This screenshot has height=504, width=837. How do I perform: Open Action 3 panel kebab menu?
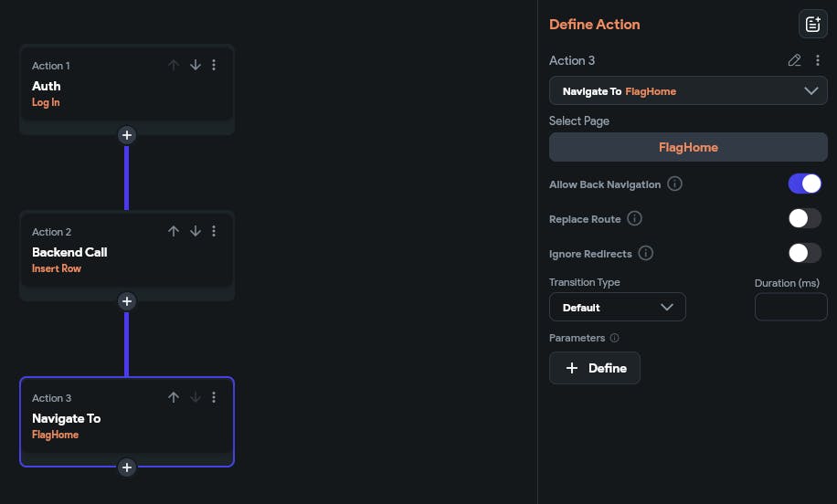tap(818, 60)
